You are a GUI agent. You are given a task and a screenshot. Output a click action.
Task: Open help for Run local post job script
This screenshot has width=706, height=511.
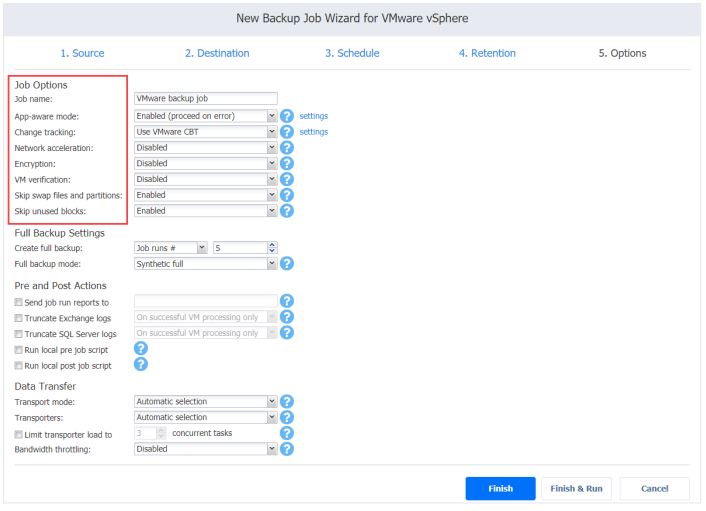pos(141,364)
